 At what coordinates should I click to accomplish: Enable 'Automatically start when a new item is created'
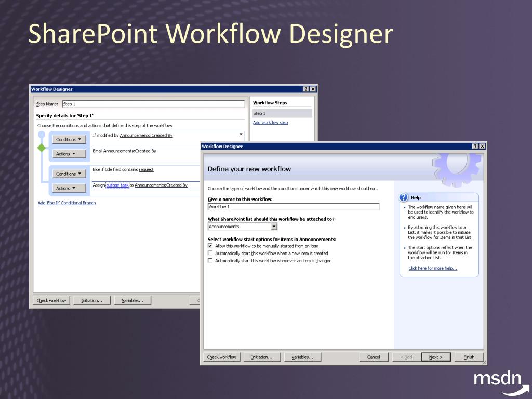(210, 253)
